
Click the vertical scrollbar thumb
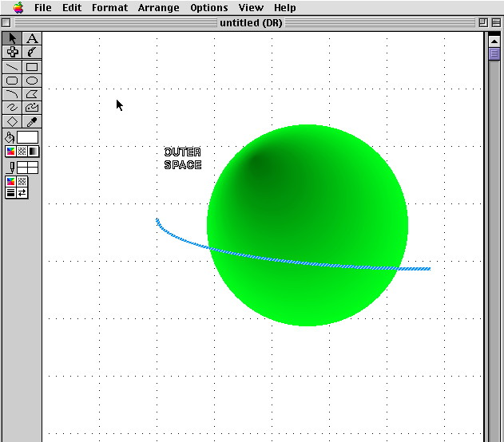tap(494, 53)
